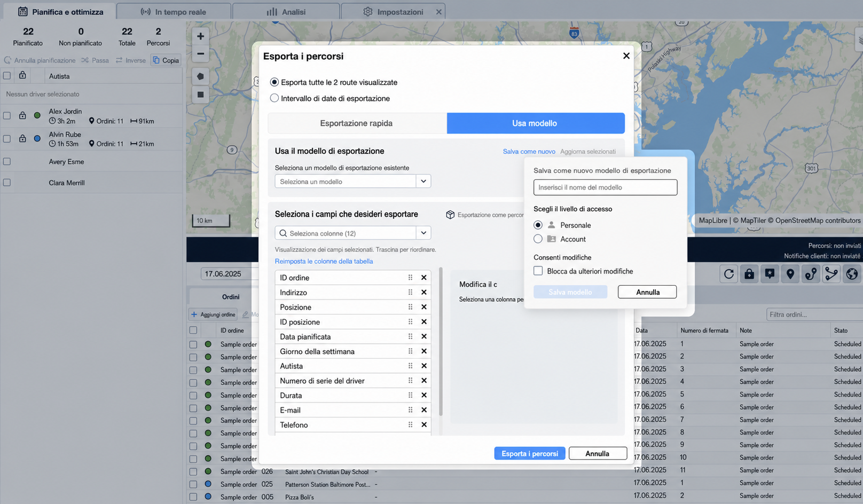863x504 pixels.
Task: Click 'Salva come nuovo' link
Action: tap(529, 152)
